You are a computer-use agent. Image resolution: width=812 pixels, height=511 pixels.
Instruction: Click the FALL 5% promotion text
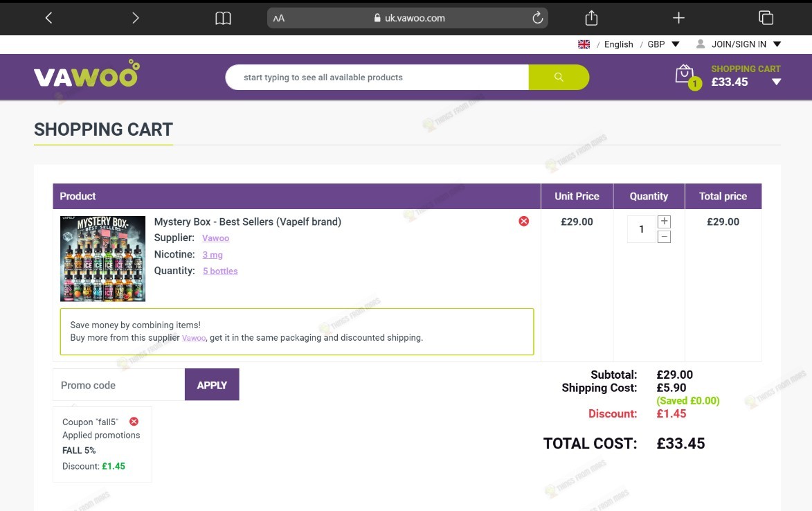coord(79,451)
